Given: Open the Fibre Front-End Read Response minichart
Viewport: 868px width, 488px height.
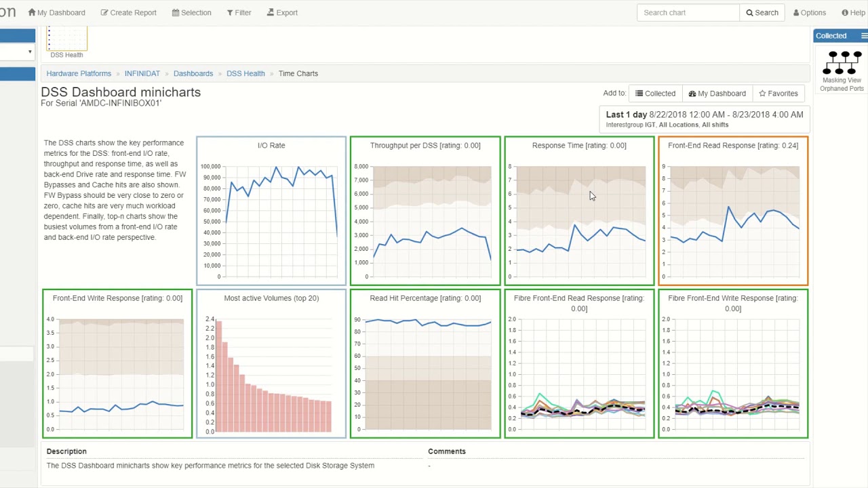Looking at the screenshot, I should tap(579, 363).
